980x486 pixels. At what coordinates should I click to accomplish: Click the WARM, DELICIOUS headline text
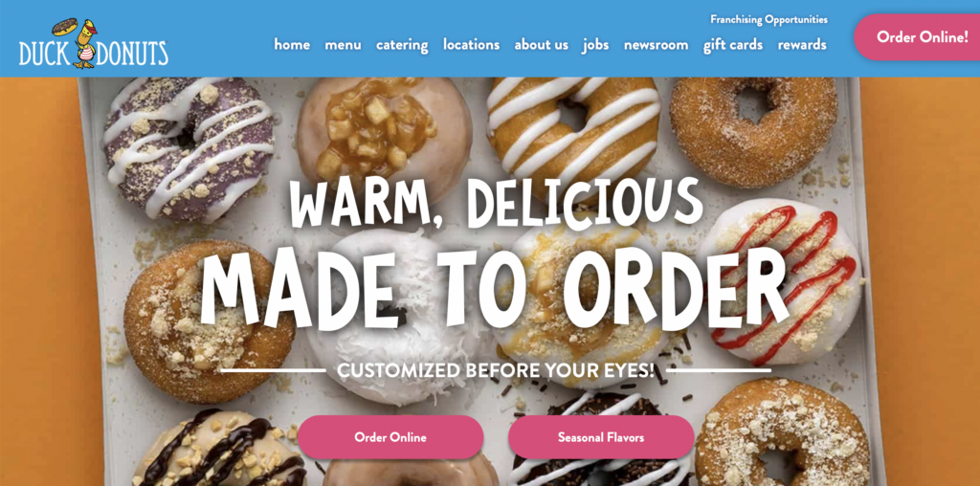point(497,203)
